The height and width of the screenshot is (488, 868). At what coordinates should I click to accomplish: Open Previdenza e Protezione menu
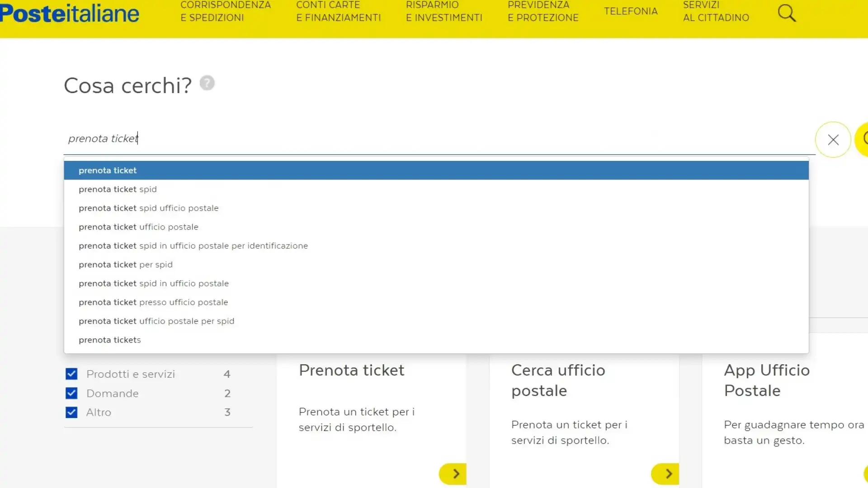click(543, 11)
